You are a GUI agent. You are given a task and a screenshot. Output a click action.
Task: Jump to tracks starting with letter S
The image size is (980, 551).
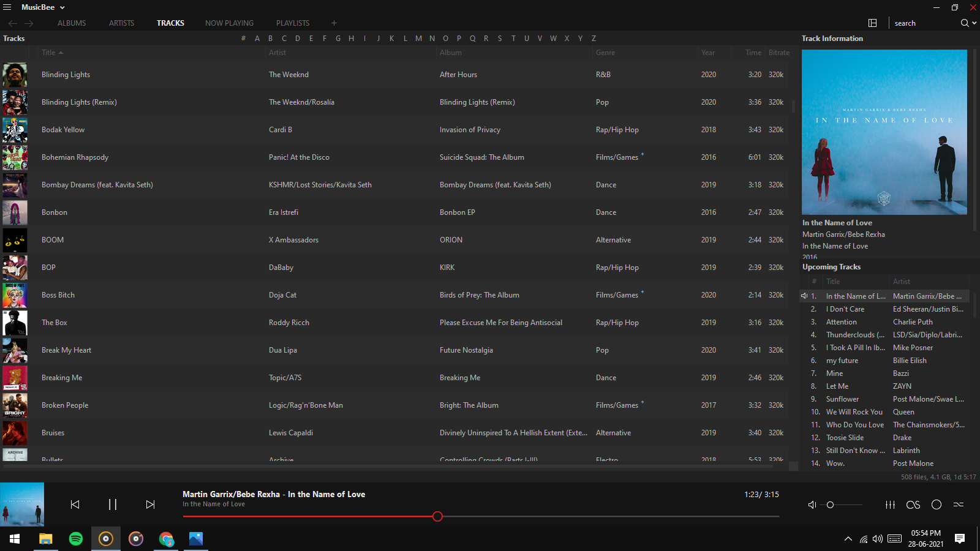(x=500, y=39)
